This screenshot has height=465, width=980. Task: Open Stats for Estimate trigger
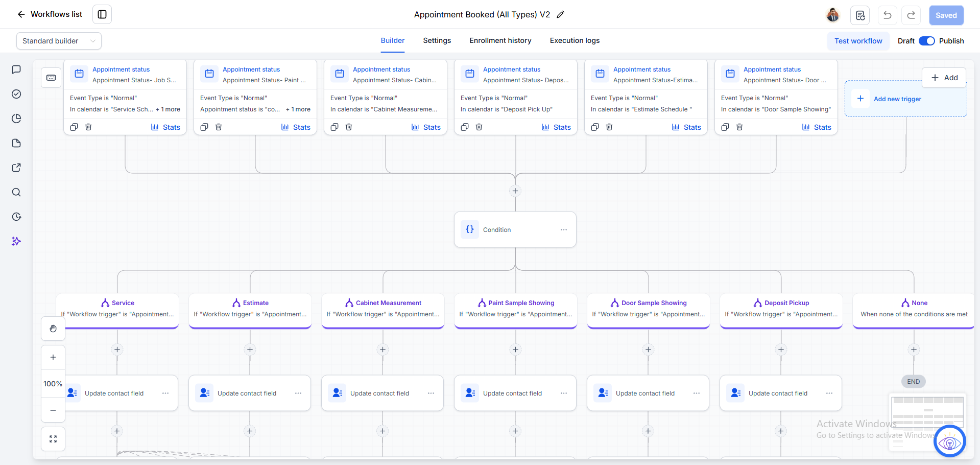[686, 127]
